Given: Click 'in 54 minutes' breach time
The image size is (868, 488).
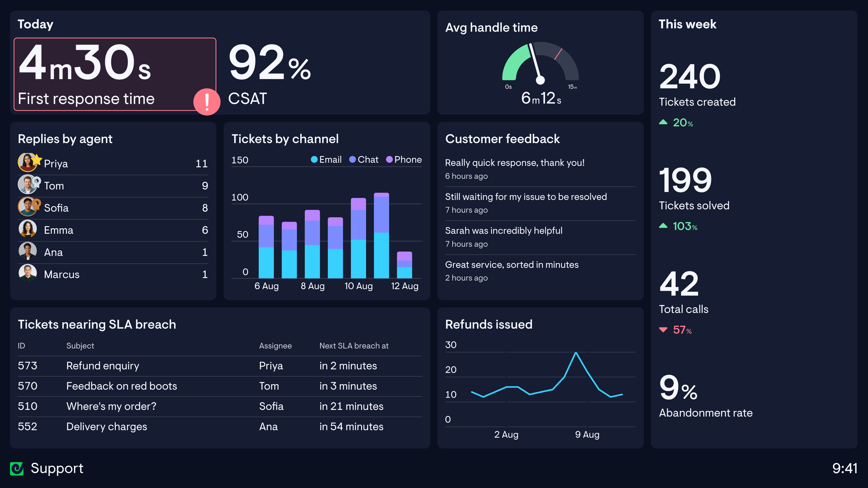Looking at the screenshot, I should tap(351, 427).
